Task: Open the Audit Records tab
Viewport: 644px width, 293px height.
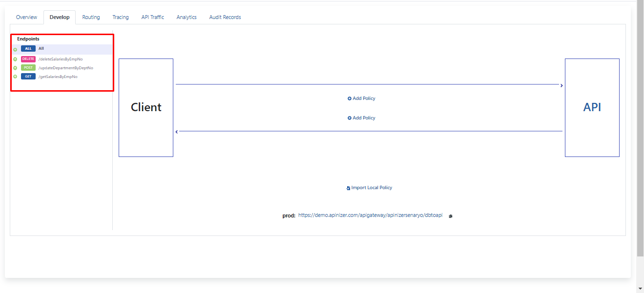Action: (x=225, y=17)
